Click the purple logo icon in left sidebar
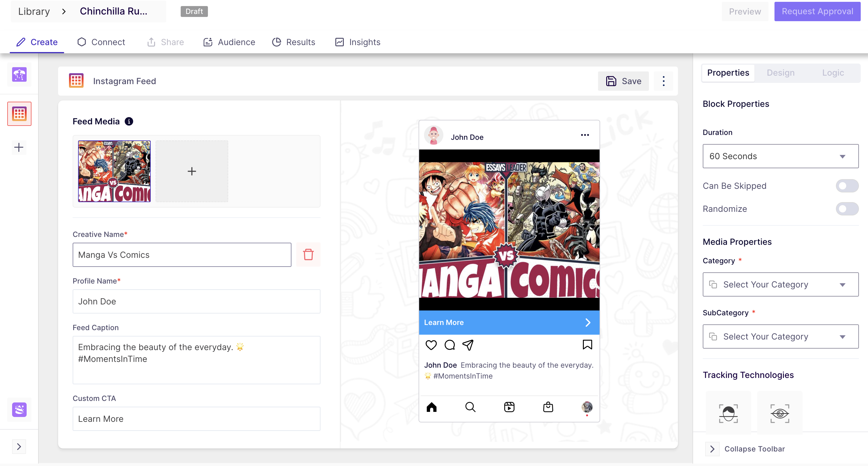Viewport: 868px width, 466px height. pos(19,74)
